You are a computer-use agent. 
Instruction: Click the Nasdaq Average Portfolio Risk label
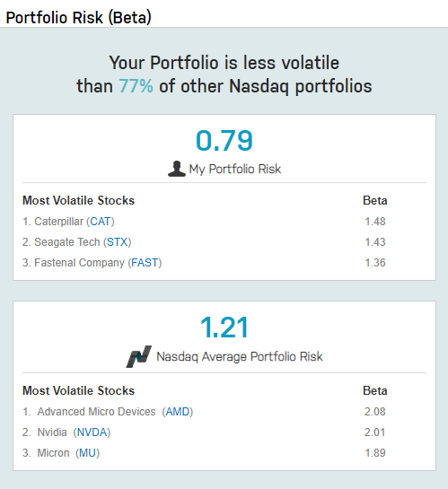point(240,356)
